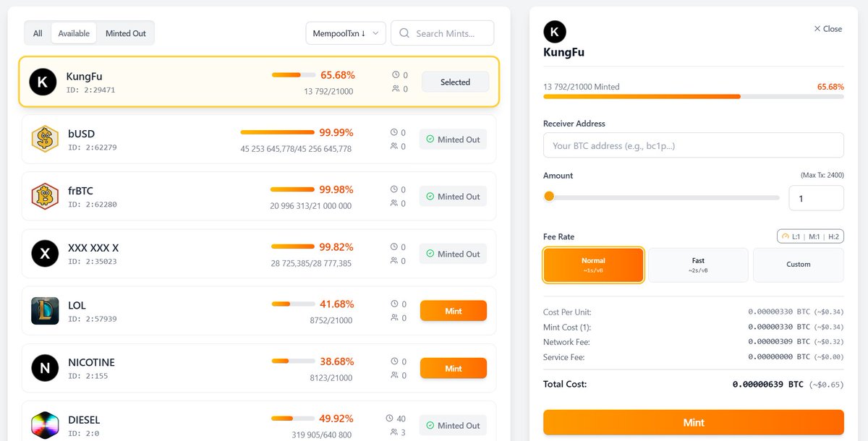Select the Custom fee rate option
The width and height of the screenshot is (868, 441).
coord(799,265)
